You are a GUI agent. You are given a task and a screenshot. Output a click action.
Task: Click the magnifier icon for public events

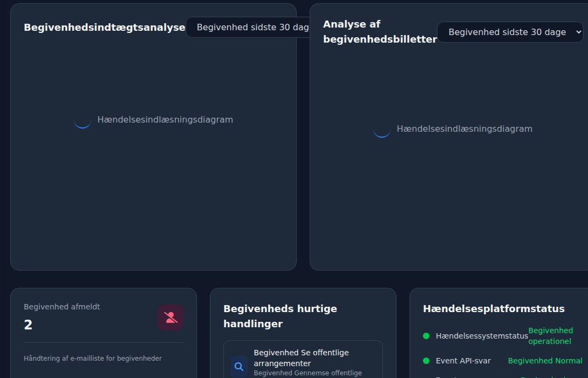pyautogui.click(x=239, y=366)
